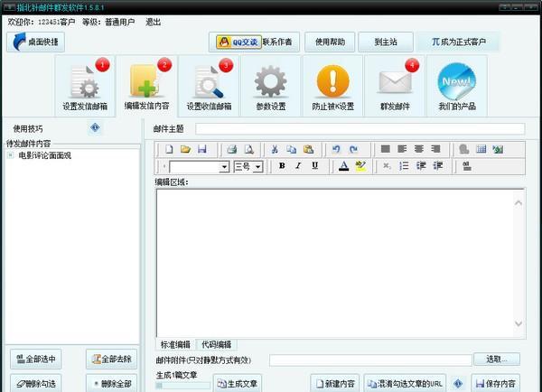The image size is (542, 392).
Task: Click the 混淆勾选文章的URL button
Action: click(x=405, y=383)
